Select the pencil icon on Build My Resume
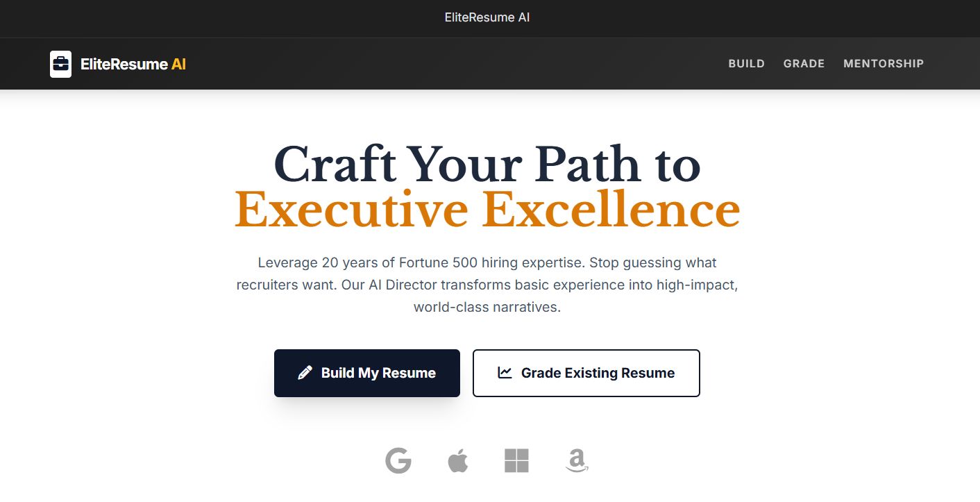This screenshot has height=502, width=980. [x=304, y=372]
